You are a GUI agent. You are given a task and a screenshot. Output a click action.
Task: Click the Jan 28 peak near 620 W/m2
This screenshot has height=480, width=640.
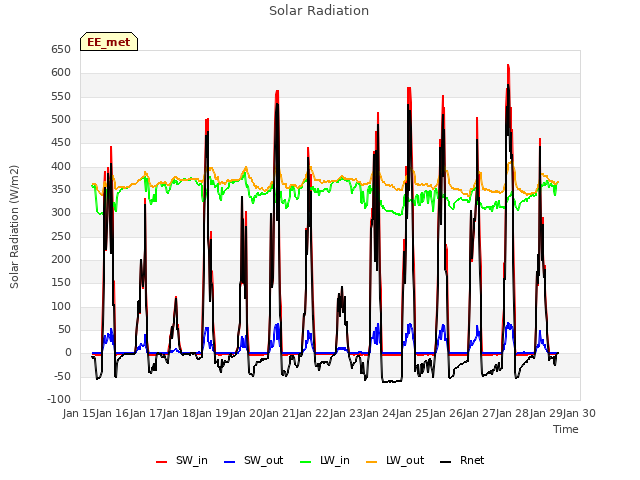click(508, 65)
